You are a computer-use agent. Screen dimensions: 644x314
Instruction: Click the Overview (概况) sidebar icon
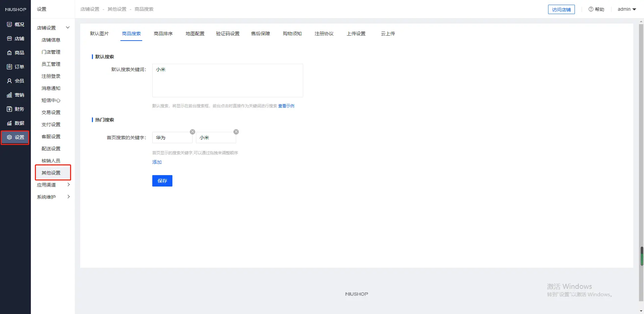(9, 24)
